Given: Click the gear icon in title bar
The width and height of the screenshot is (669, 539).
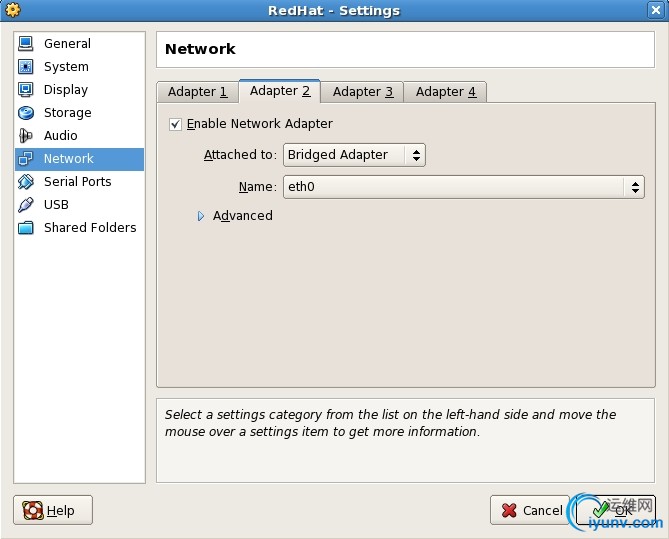Looking at the screenshot, I should 13,10.
